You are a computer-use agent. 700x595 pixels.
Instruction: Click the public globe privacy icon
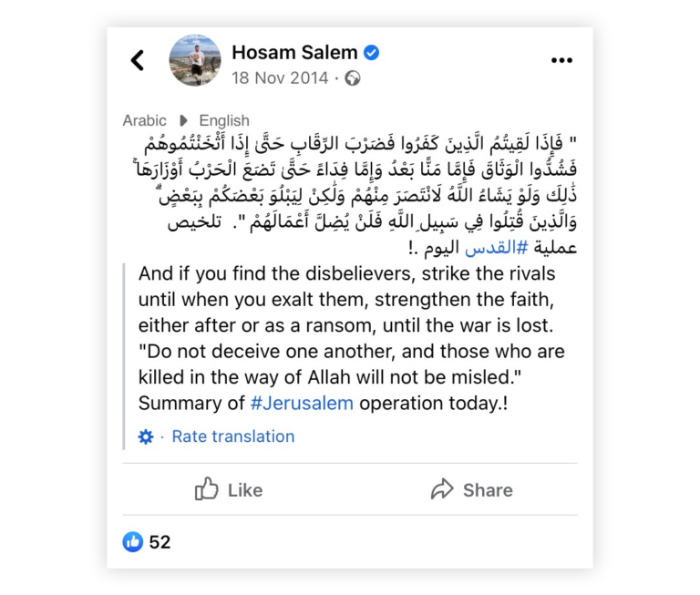click(352, 78)
